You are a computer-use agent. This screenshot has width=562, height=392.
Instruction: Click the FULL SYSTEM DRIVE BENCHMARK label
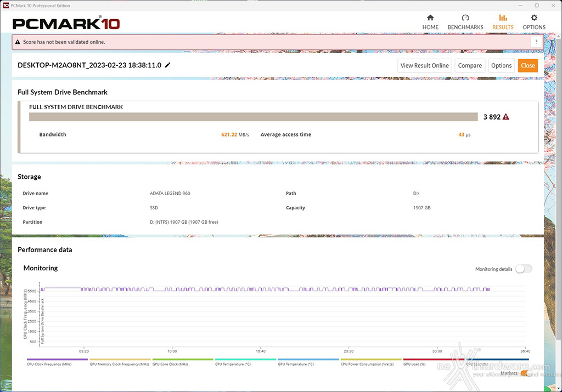[76, 107]
